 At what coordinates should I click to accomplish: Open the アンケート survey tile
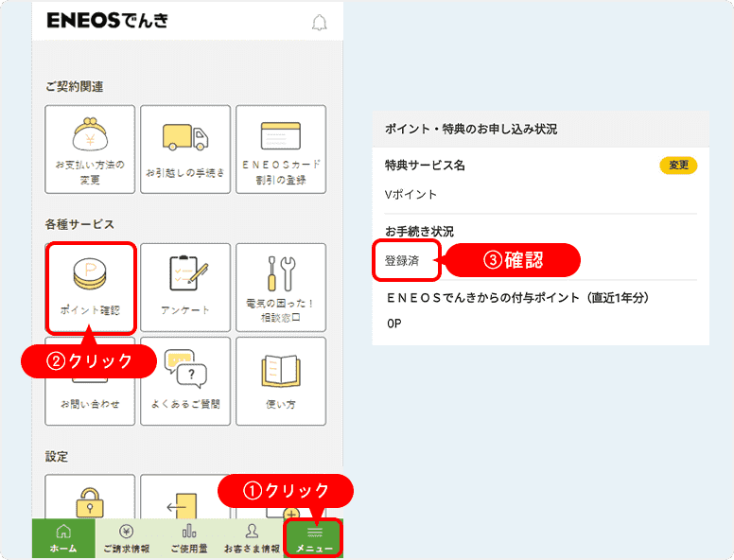pos(185,287)
